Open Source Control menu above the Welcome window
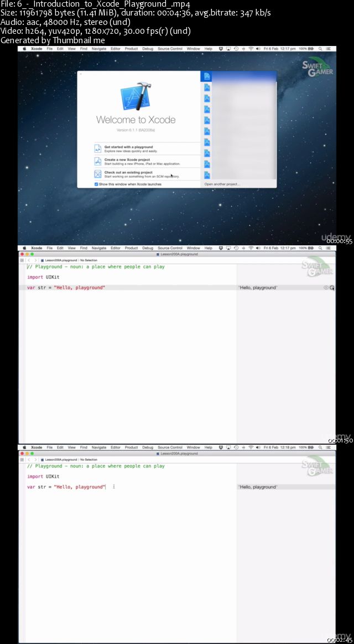The image size is (354, 644). 170,49
